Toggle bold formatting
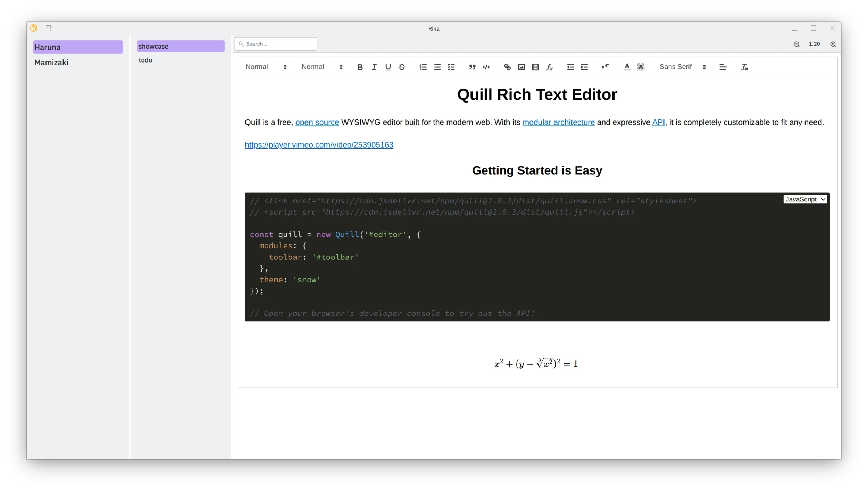 click(x=360, y=67)
